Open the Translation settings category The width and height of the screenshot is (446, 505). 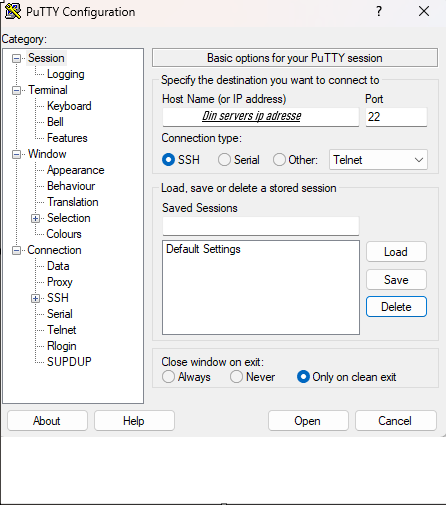[x=73, y=202]
